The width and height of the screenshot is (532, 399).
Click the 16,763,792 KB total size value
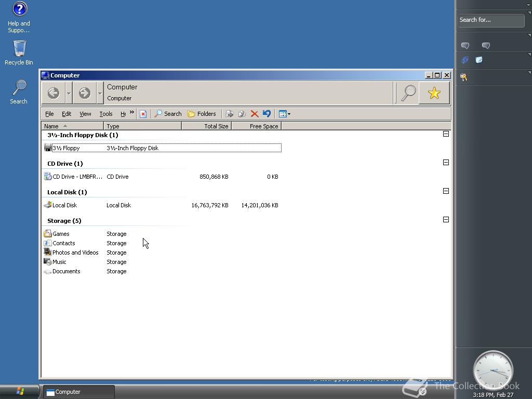(x=210, y=205)
